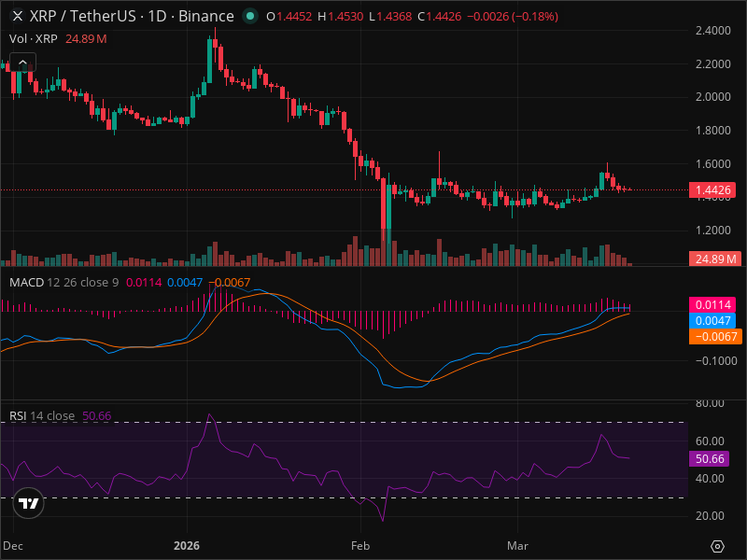Click the 1.2000 price scale label
This screenshot has width=747, height=560.
click(712, 231)
